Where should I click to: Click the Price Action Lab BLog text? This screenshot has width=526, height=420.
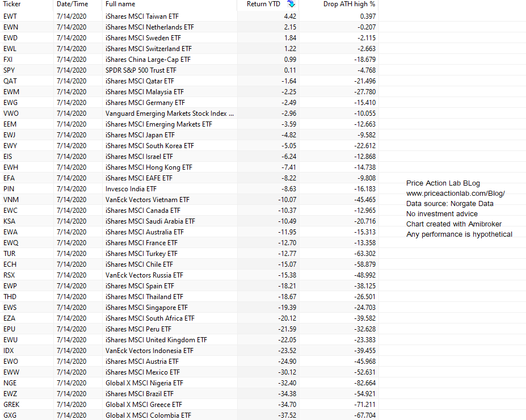click(x=443, y=183)
